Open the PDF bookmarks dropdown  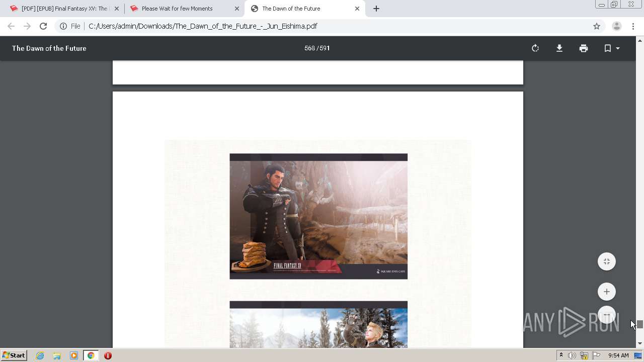612,48
